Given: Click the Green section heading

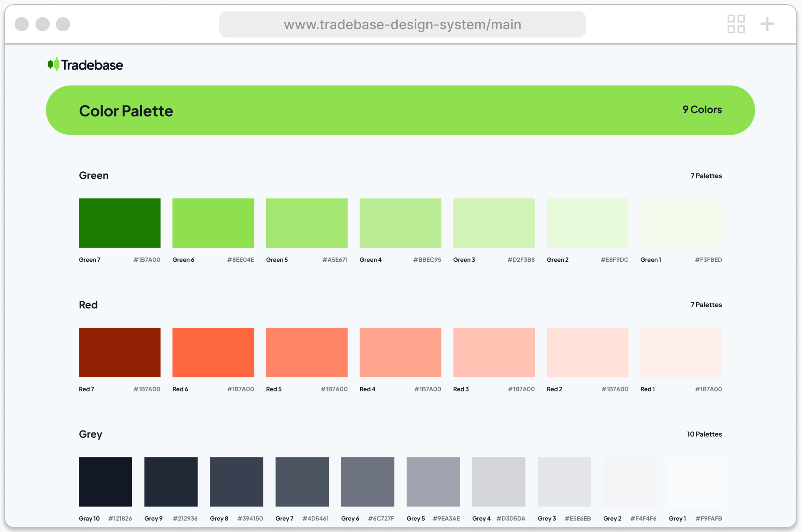Looking at the screenshot, I should (93, 176).
